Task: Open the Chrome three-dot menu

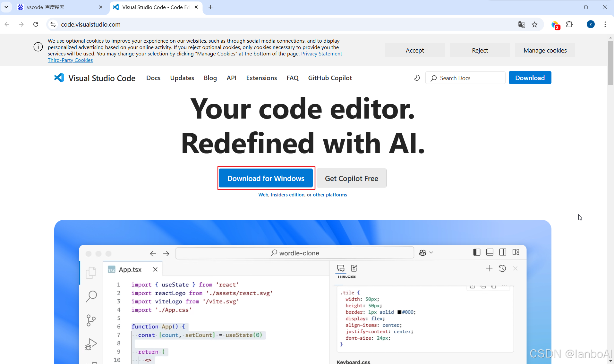Action: [x=605, y=24]
